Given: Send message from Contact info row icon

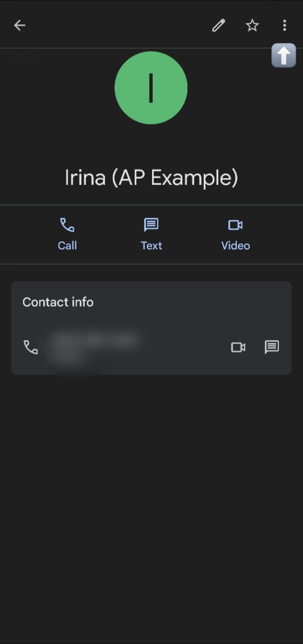Looking at the screenshot, I should pos(272,347).
